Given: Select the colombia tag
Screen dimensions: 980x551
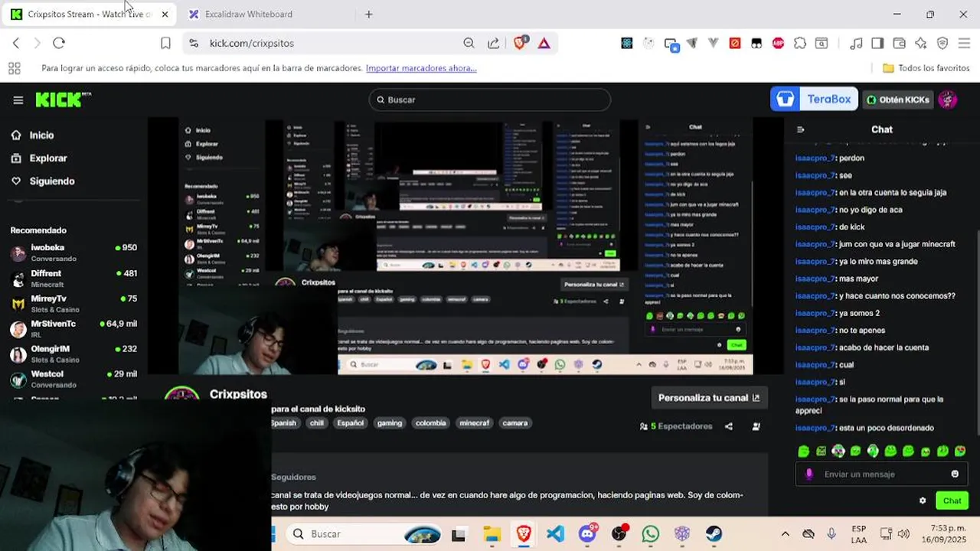Looking at the screenshot, I should pyautogui.click(x=430, y=422).
